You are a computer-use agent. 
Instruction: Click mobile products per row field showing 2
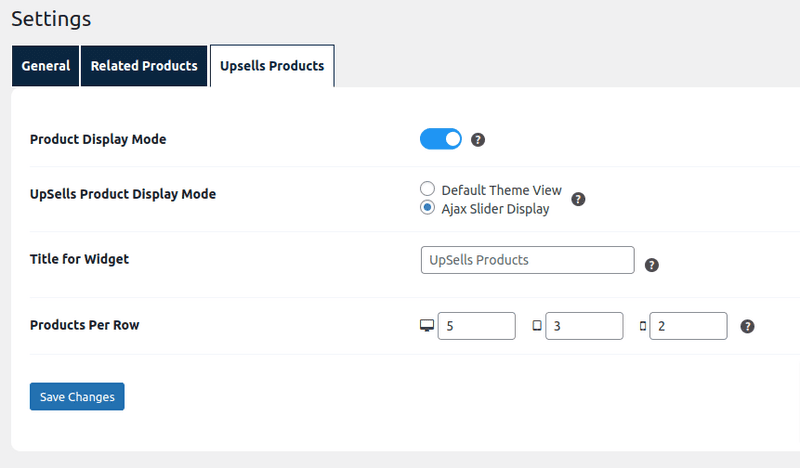(688, 326)
